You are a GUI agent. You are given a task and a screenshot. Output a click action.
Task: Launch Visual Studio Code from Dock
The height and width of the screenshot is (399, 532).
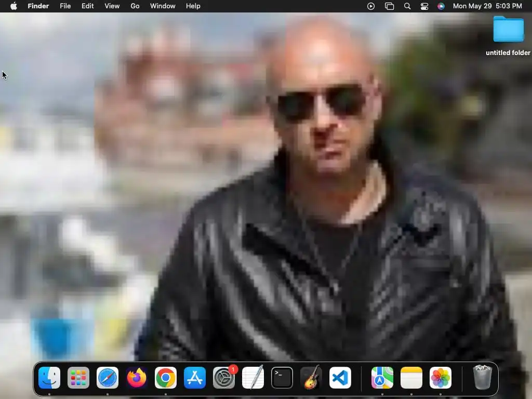(x=340, y=378)
